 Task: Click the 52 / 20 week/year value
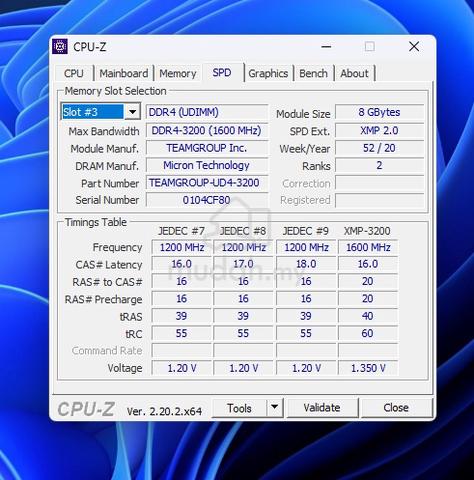click(x=380, y=148)
